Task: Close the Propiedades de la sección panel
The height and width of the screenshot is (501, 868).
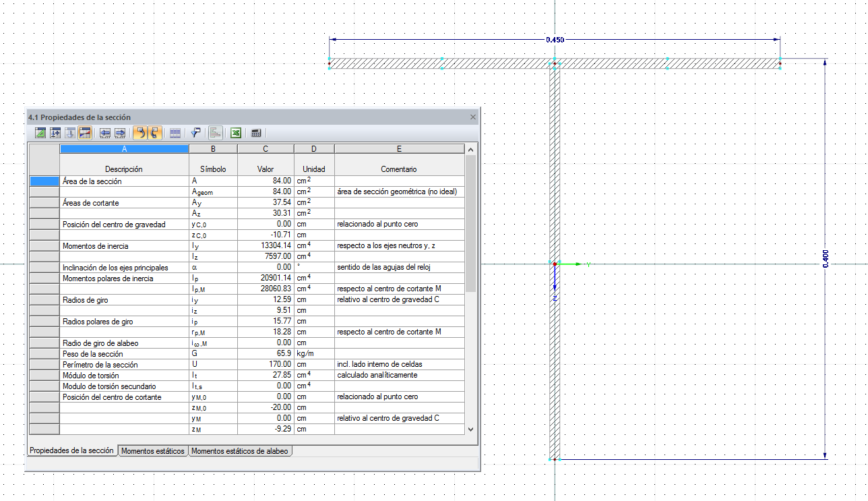Action: pyautogui.click(x=472, y=117)
